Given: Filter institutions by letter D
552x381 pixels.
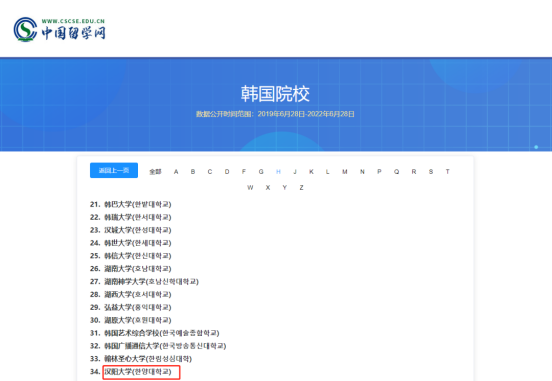Looking at the screenshot, I should pos(227,172).
